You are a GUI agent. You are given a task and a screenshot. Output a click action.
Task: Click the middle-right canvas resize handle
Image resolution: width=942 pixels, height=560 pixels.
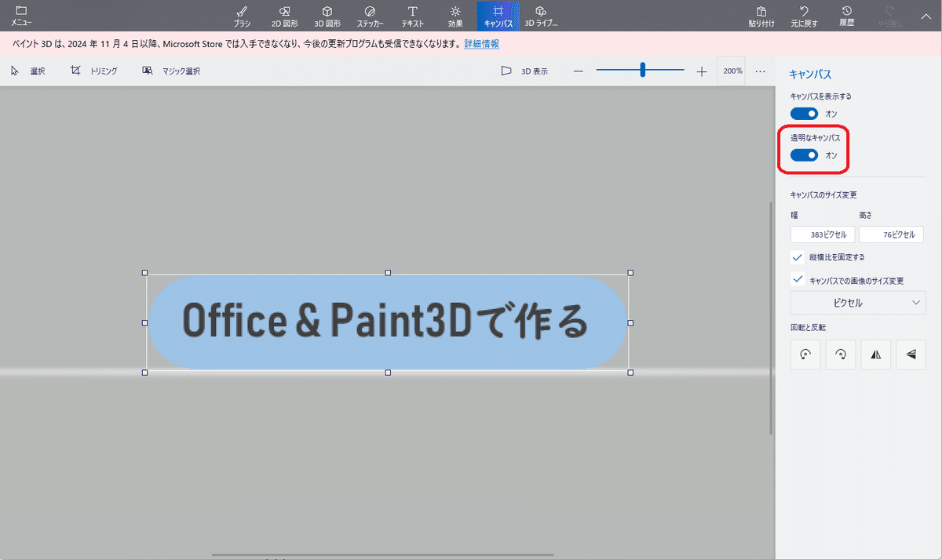(x=630, y=322)
